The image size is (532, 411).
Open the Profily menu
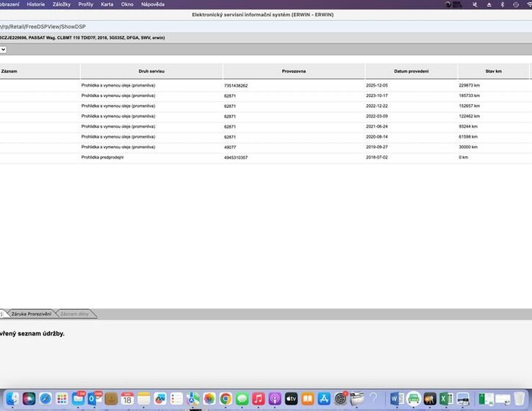click(86, 4)
